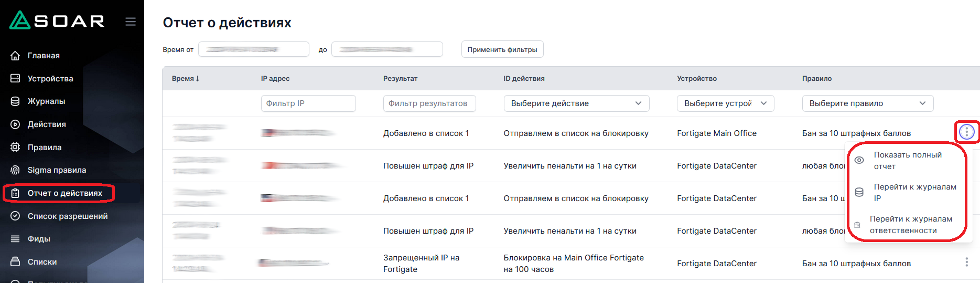
Task: Expand the Выберите действие dropdown
Action: 576,103
